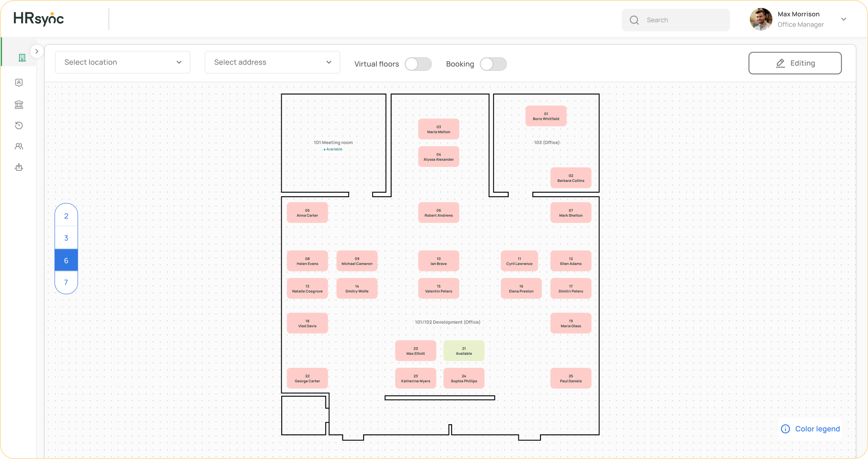
Task: Select desk 24 Sophia Phillips
Action: [464, 378]
